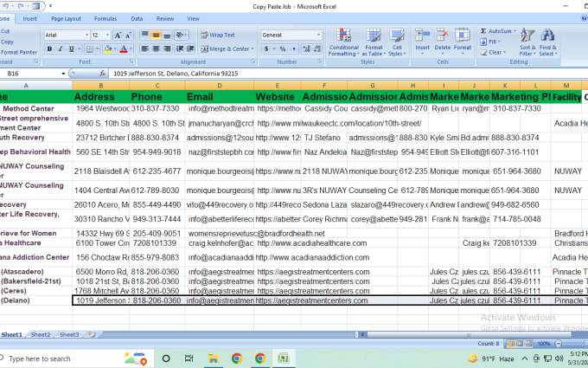The height and width of the screenshot is (368, 588).
Task: Click the formula bar
Action: coord(348,74)
